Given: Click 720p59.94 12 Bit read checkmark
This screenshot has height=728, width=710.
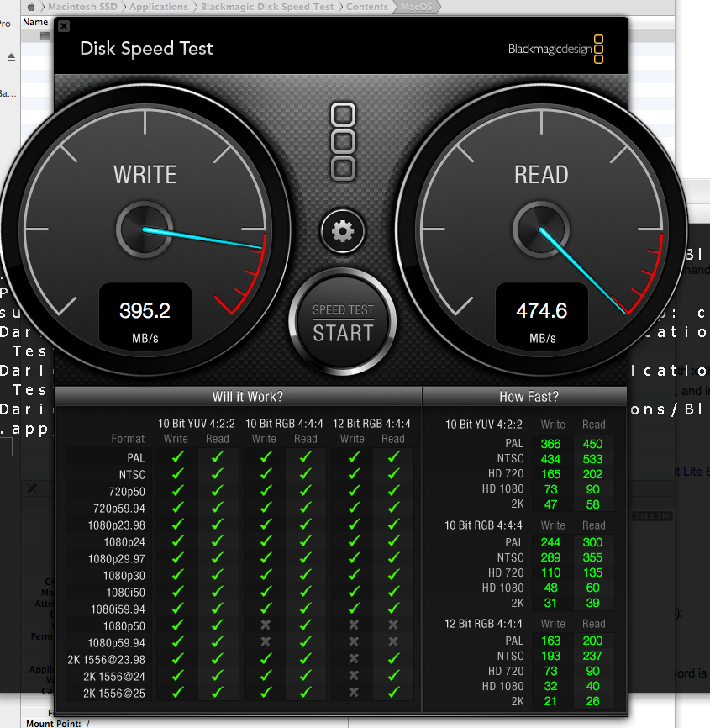Looking at the screenshot, I should pos(393,508).
